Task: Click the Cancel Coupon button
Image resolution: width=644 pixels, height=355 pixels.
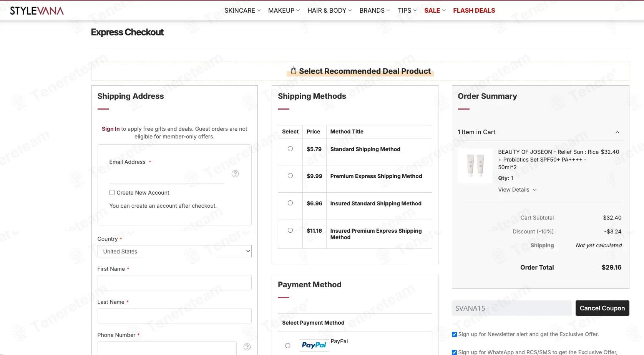Action: pyautogui.click(x=602, y=308)
